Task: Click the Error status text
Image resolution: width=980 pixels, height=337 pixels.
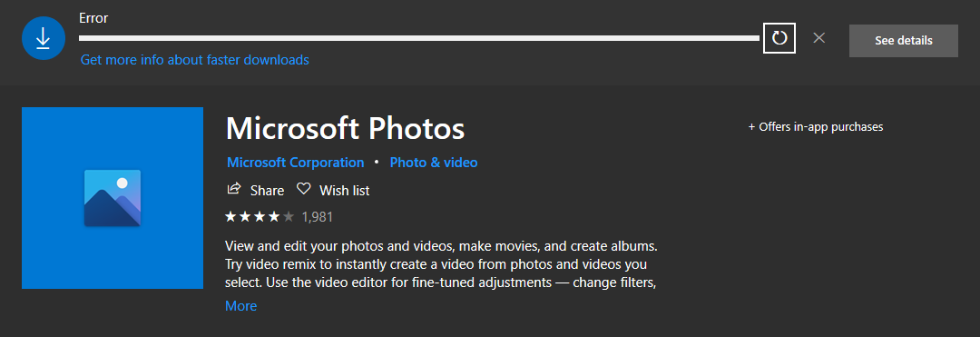Action: [93, 19]
